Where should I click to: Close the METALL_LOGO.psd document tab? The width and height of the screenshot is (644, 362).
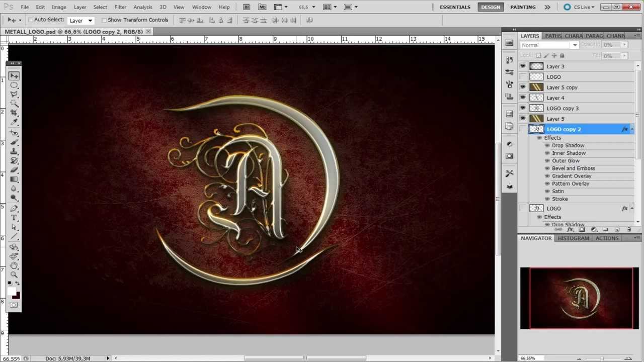tap(148, 32)
